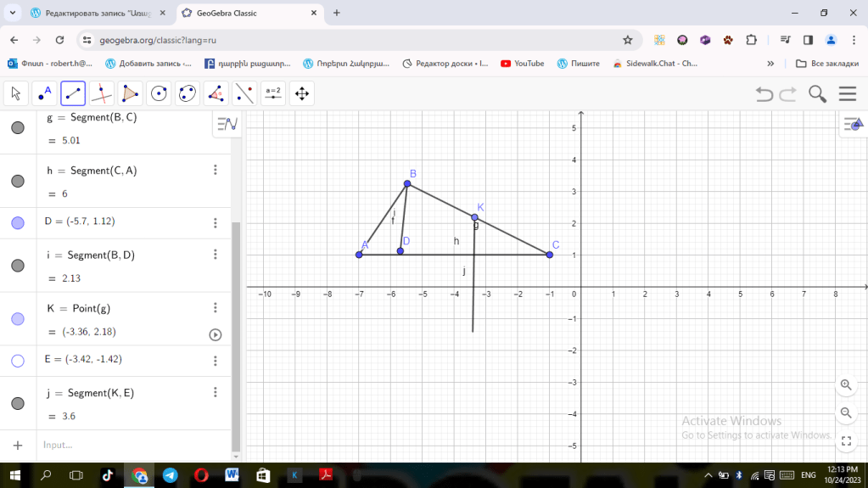Image resolution: width=868 pixels, height=488 pixels.
Task: Choose the Perpendicular Line tool
Action: [x=102, y=93]
